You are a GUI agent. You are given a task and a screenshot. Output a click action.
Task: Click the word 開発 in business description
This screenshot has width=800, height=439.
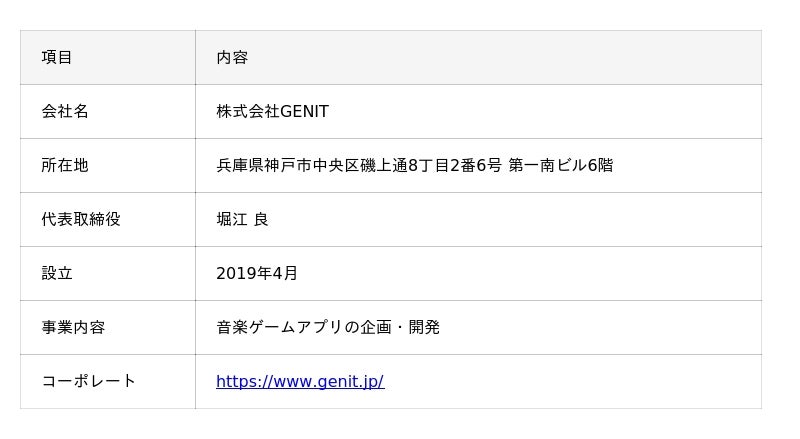[x=424, y=327]
